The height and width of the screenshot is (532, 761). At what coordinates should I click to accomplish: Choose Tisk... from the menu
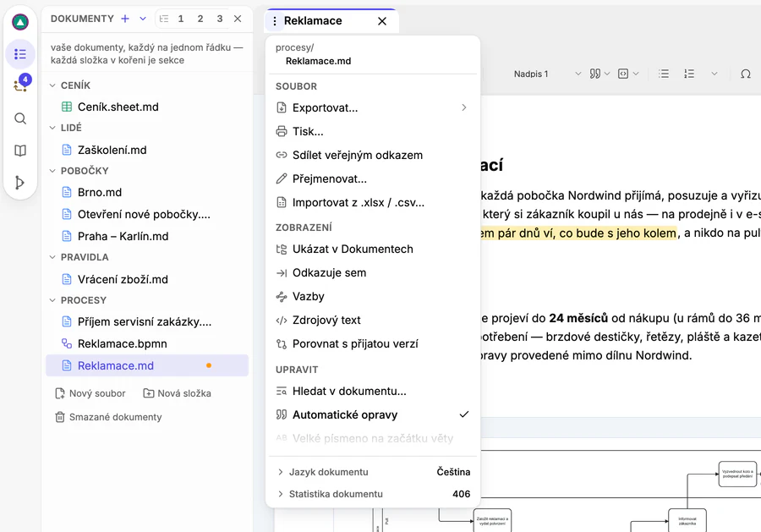point(373,132)
